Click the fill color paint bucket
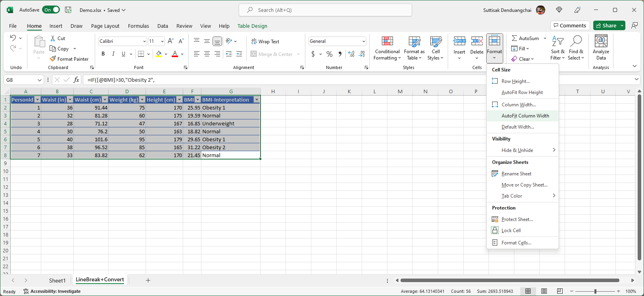This screenshot has height=296, width=644. pos(159,54)
